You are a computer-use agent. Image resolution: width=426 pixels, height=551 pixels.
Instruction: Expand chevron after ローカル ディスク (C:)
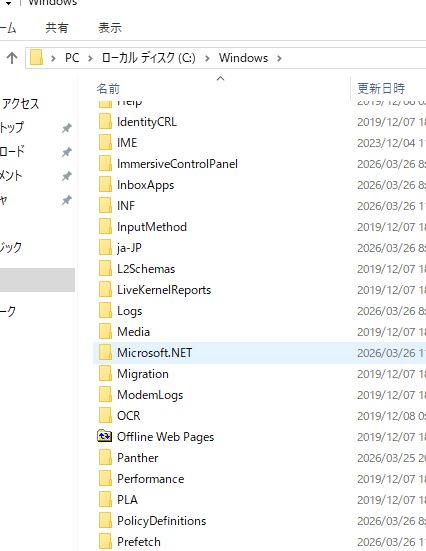pyautogui.click(x=207, y=58)
